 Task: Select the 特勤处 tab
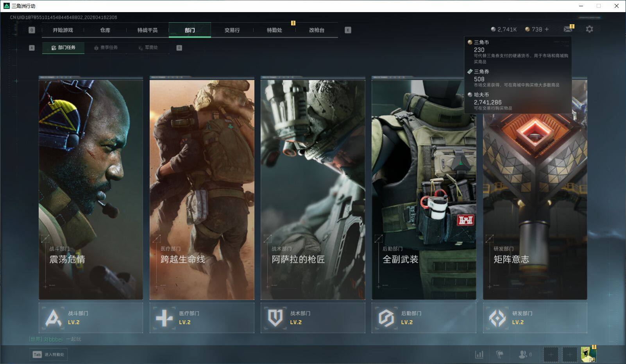pyautogui.click(x=274, y=30)
